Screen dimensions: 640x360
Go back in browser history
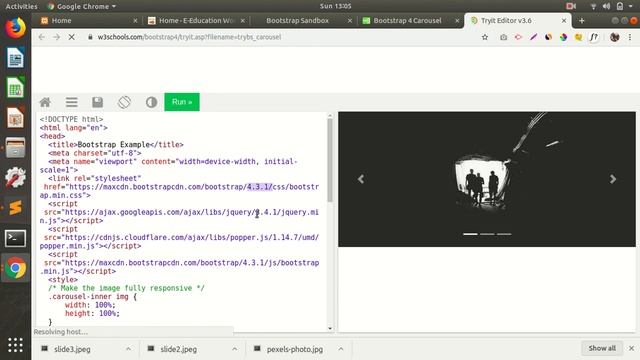pos(42,37)
